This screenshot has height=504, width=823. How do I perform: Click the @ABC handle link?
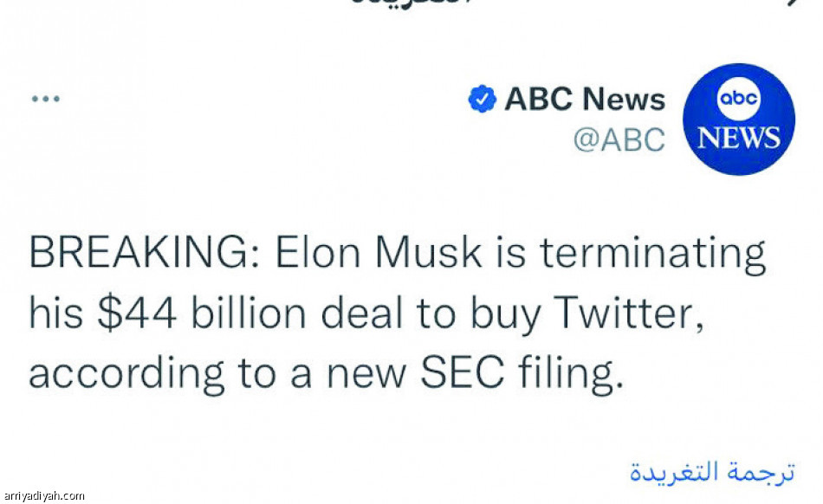pyautogui.click(x=620, y=139)
